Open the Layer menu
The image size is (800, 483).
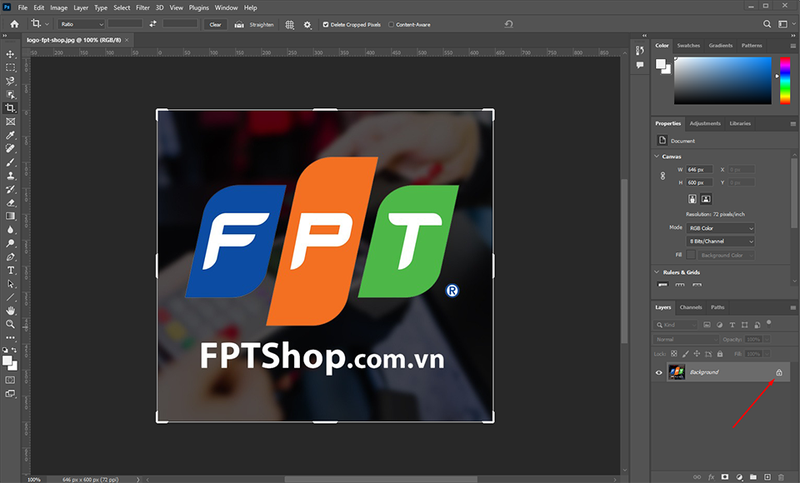(x=81, y=8)
